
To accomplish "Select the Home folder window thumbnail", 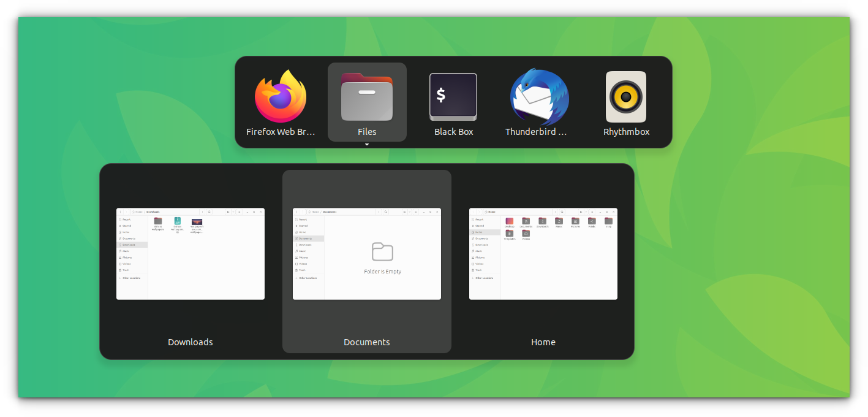I will [x=543, y=253].
